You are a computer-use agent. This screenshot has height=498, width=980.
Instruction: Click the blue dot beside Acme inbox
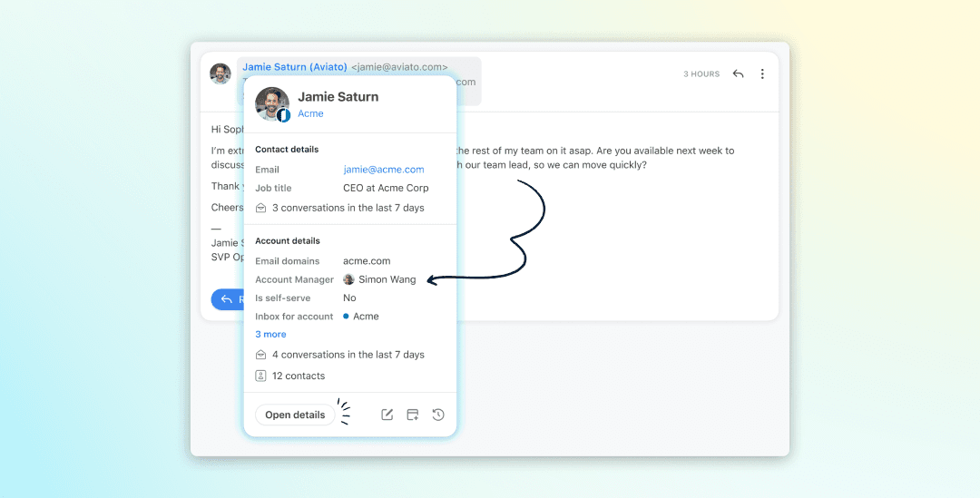coord(346,317)
